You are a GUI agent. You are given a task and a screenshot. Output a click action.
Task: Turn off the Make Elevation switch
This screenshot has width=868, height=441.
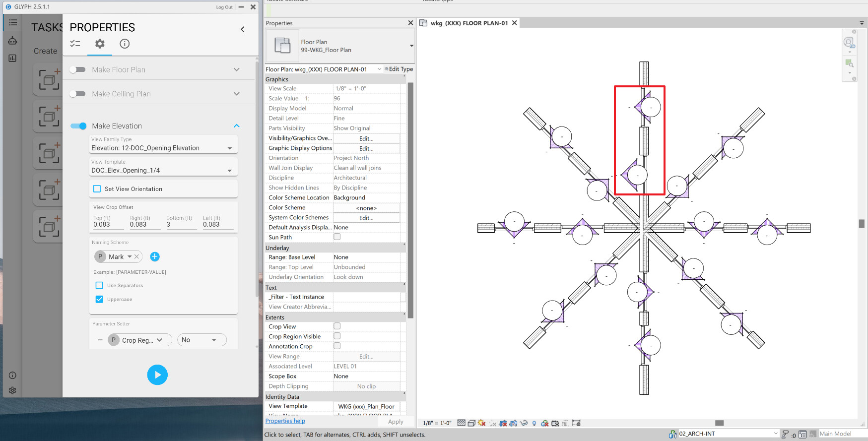point(78,126)
